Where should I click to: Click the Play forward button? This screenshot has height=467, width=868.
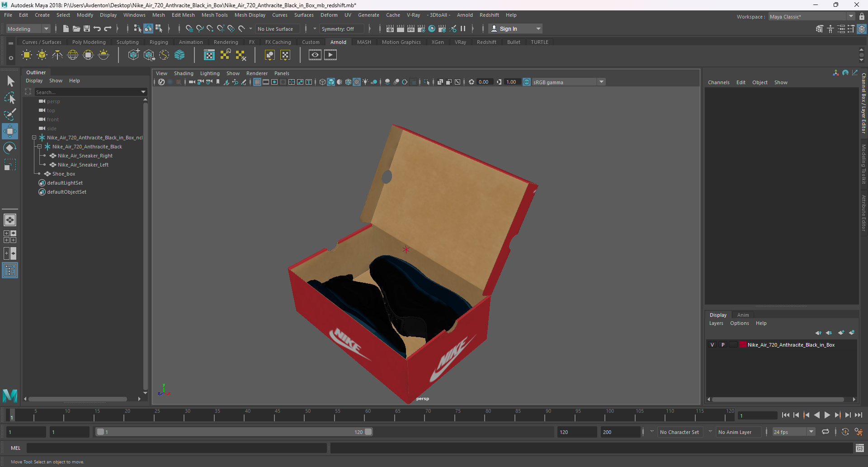point(827,415)
